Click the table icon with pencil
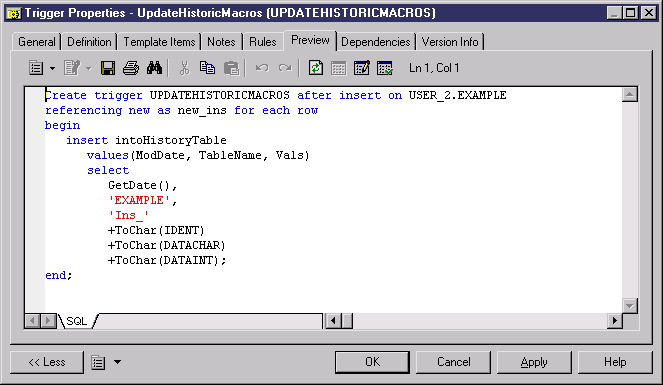The image size is (663, 385). coord(362,68)
